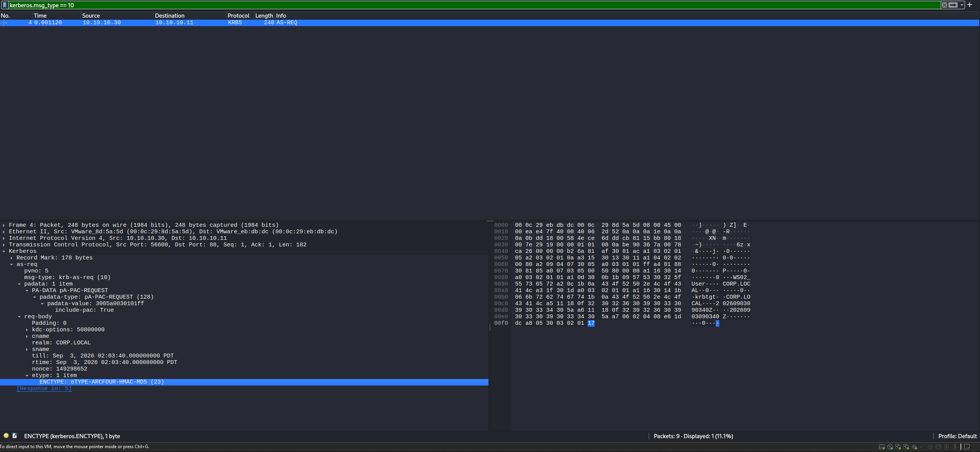The height and width of the screenshot is (452, 980).
Task: Click the display filter bookmark icon
Action: pos(5,5)
